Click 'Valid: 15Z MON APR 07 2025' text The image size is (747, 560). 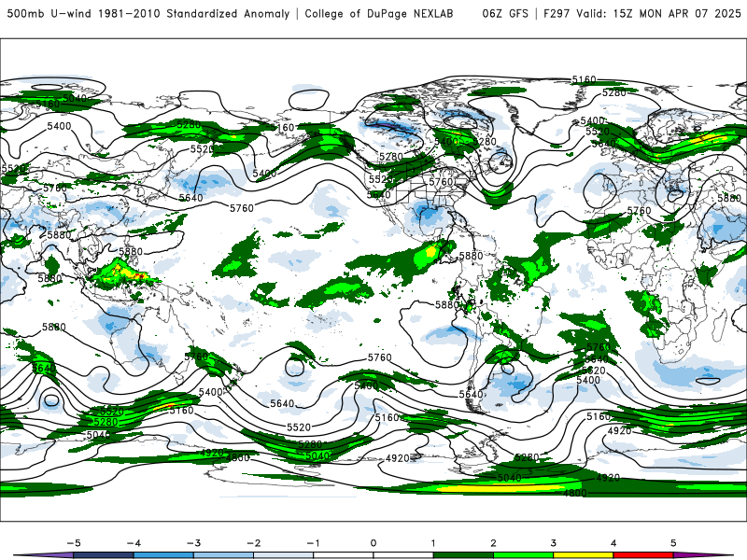click(x=659, y=13)
